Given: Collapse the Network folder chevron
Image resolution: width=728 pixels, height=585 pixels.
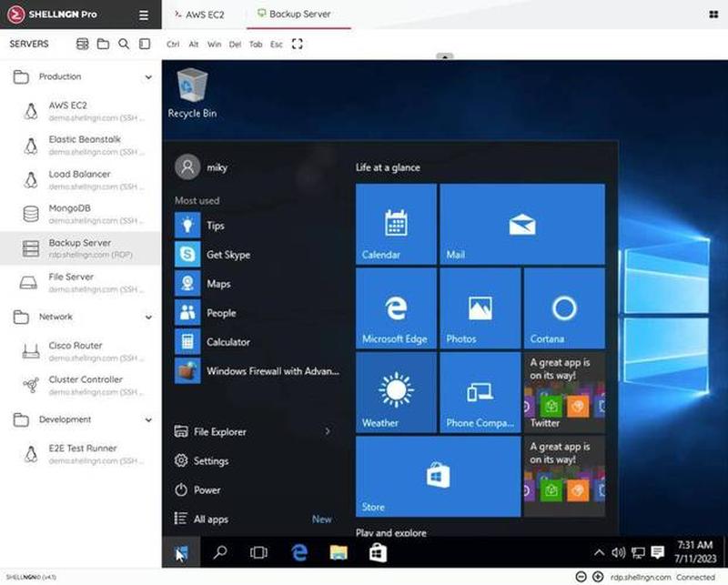Looking at the screenshot, I should [x=148, y=318].
